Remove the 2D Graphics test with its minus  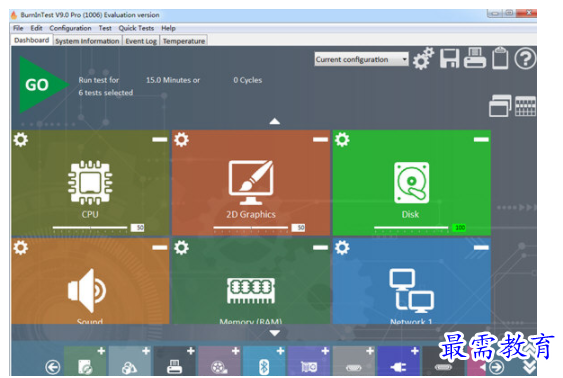click(320, 139)
